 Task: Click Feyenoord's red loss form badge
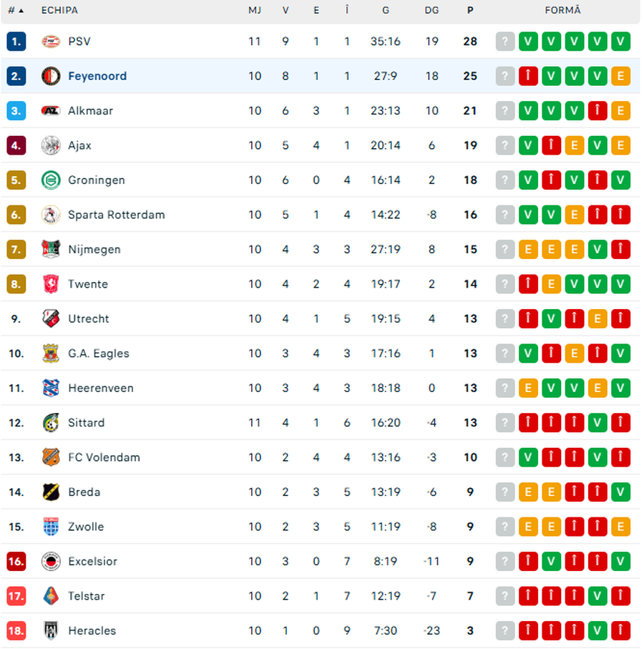(528, 76)
